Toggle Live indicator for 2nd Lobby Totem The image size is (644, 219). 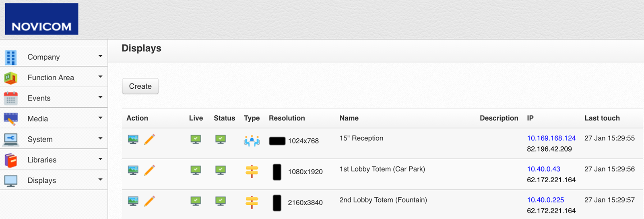196,201
